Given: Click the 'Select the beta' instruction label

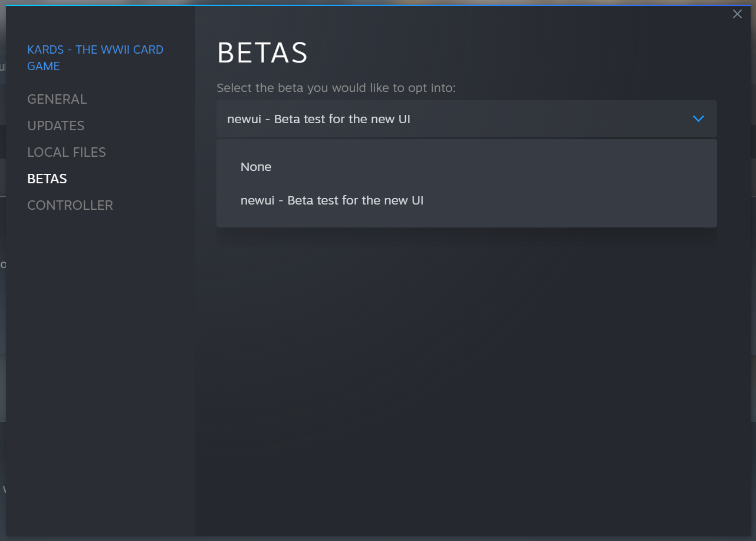Looking at the screenshot, I should [x=336, y=88].
